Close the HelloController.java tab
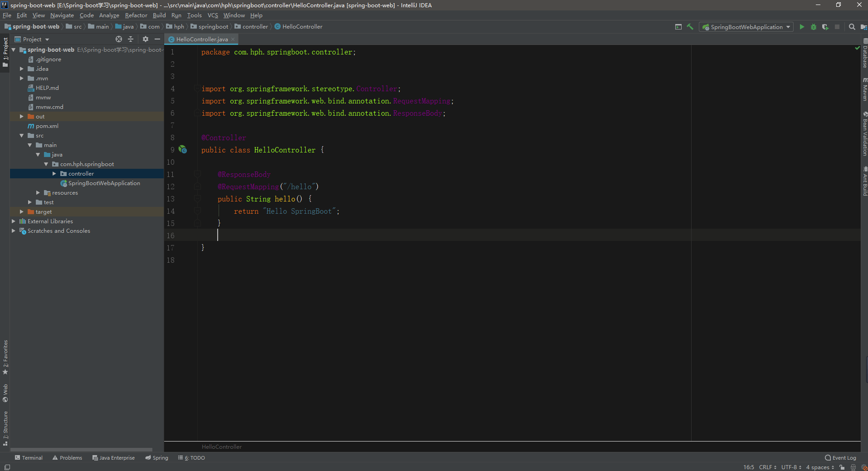 click(233, 39)
